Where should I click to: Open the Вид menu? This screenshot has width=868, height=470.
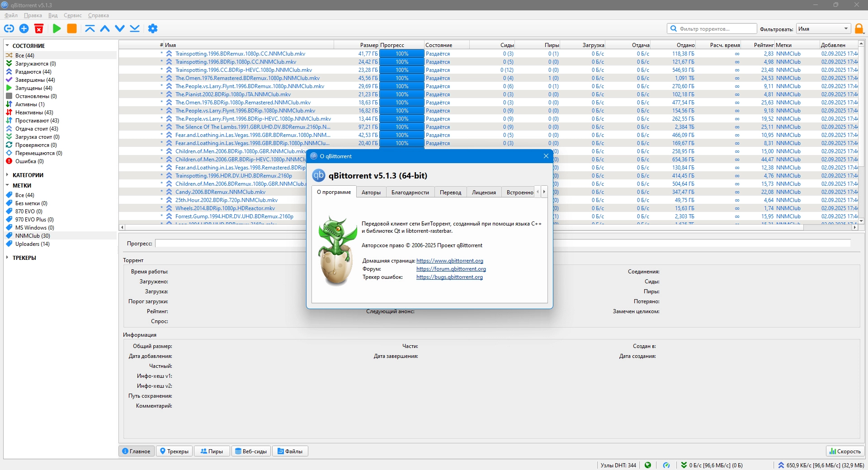[x=53, y=15]
